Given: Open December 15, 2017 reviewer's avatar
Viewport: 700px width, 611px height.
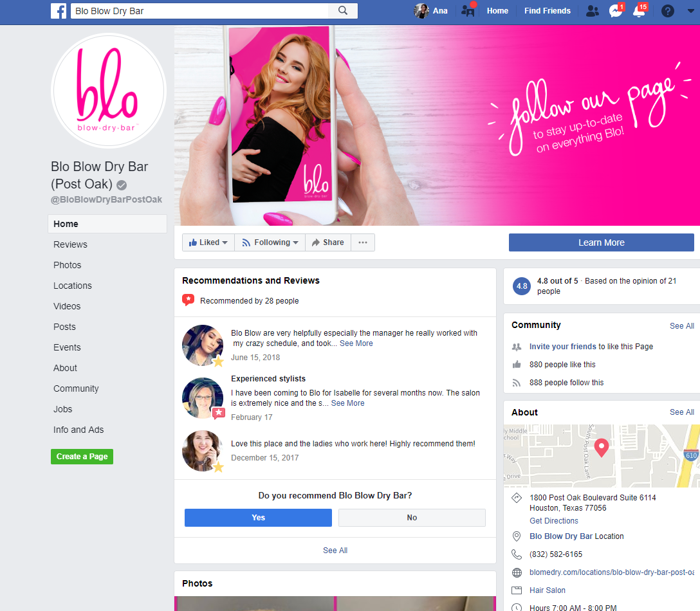Looking at the screenshot, I should click(x=203, y=451).
